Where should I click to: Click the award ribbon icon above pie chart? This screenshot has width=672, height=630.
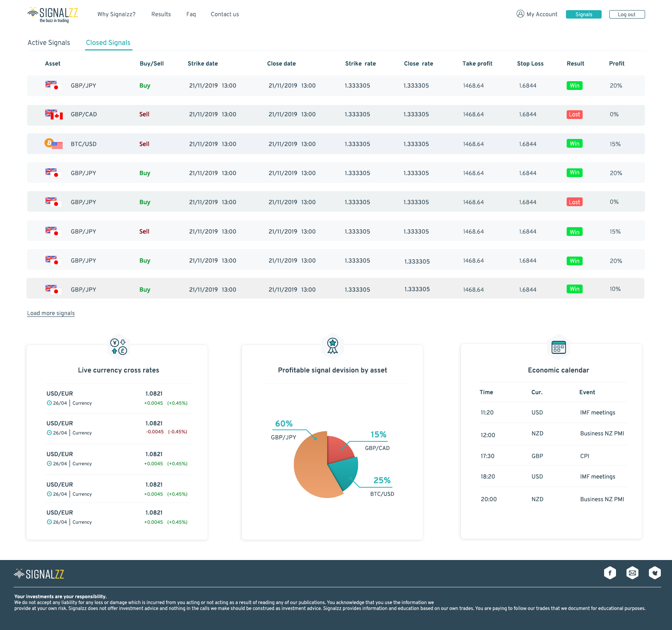tap(332, 345)
